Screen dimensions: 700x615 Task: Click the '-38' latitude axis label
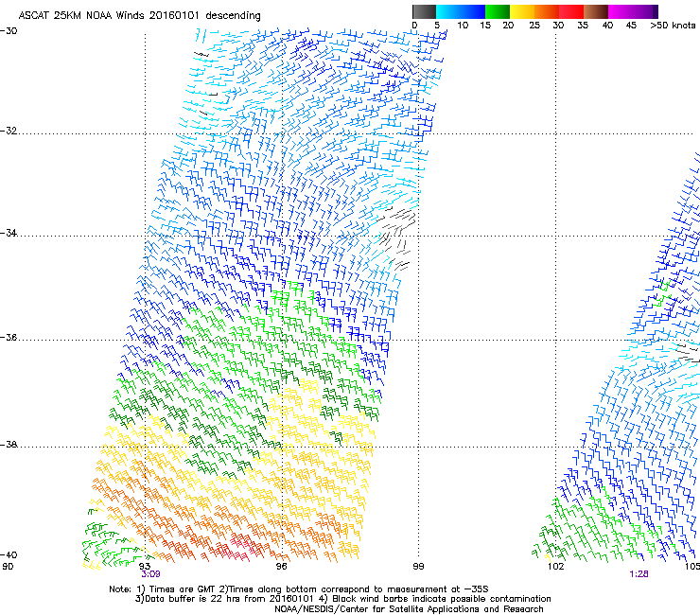click(9, 445)
